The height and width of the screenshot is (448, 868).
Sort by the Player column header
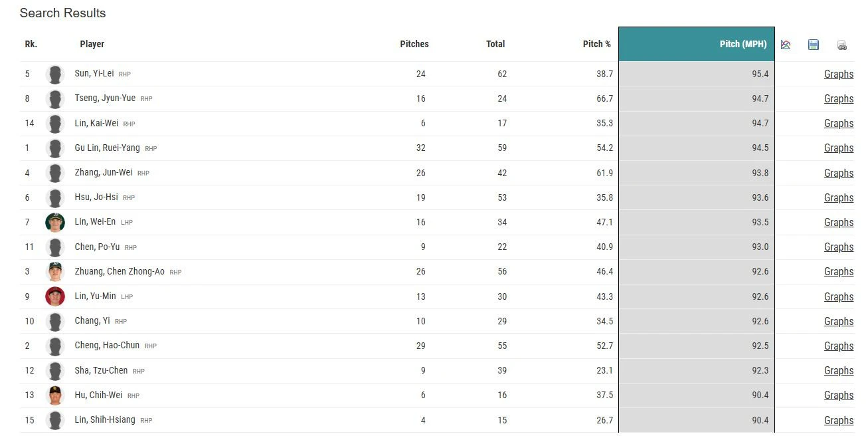coord(92,44)
